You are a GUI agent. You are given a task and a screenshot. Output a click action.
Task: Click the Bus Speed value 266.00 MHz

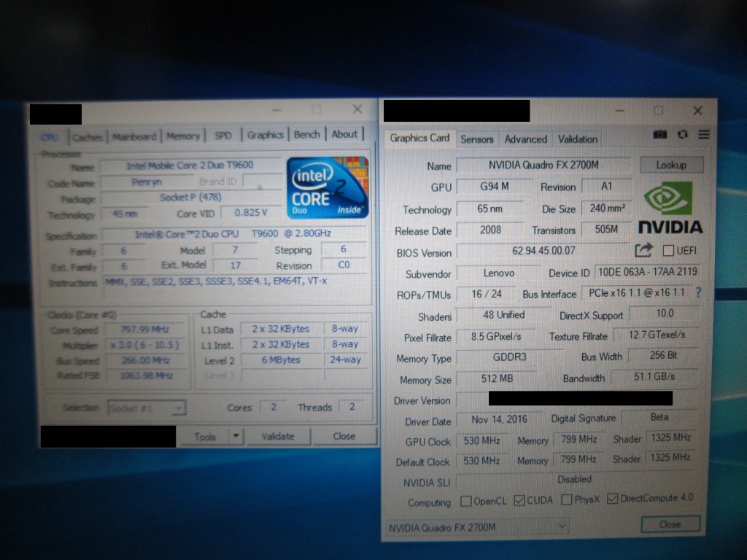tap(145, 360)
